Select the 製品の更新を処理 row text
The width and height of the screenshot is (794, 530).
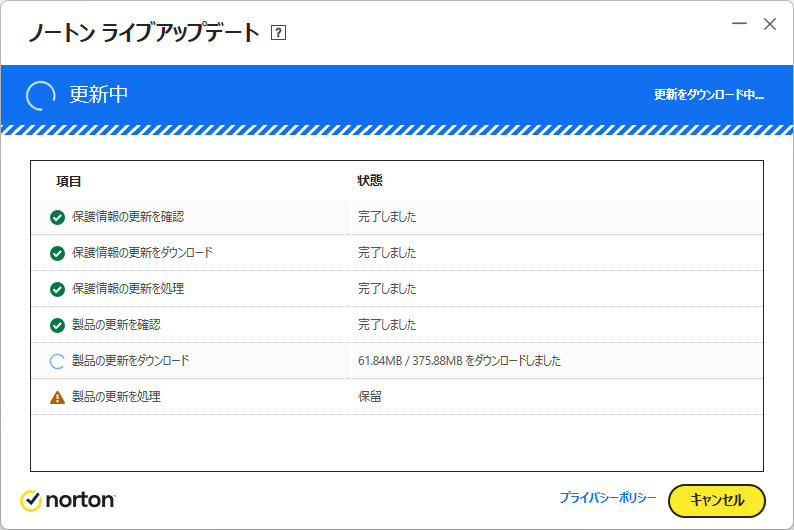coord(116,396)
